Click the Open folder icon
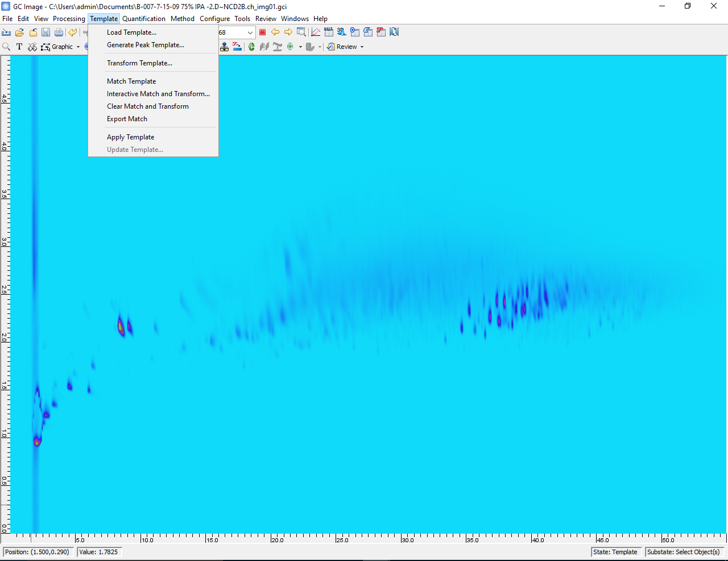The height and width of the screenshot is (561, 728). point(20,32)
